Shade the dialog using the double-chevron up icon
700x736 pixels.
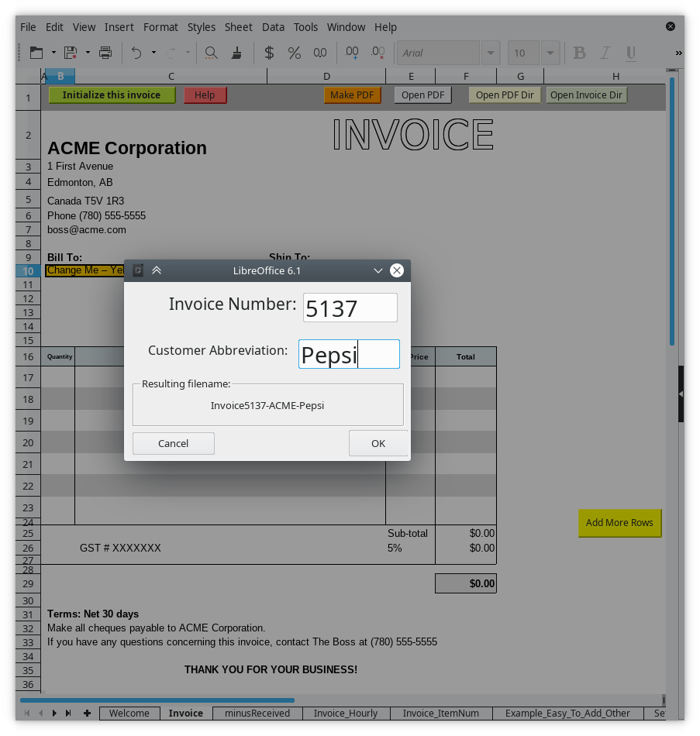157,270
